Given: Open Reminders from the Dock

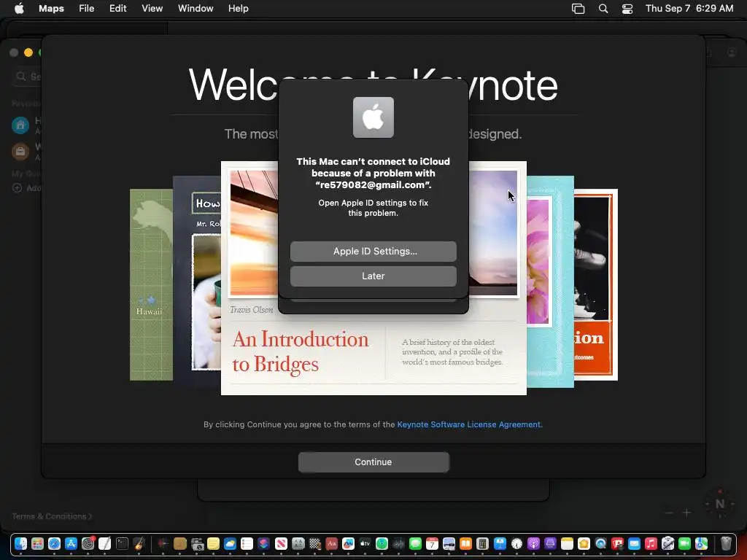Looking at the screenshot, I should (x=247, y=543).
